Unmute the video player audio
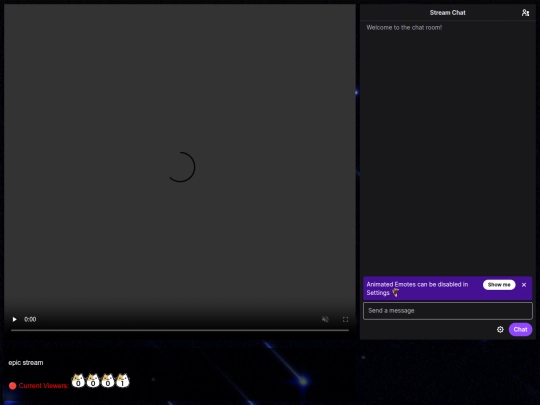This screenshot has width=540, height=405. coord(325,319)
